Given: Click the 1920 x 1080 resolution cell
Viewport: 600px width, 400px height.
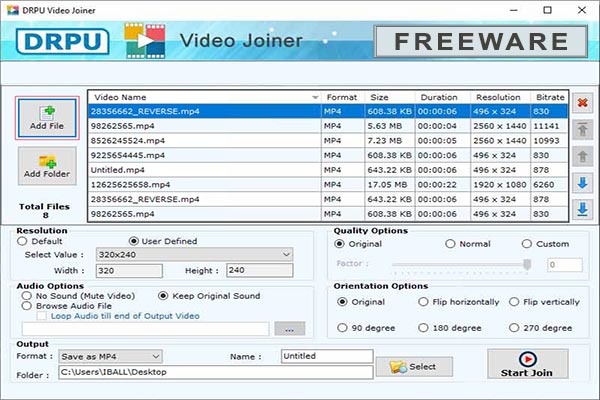Looking at the screenshot, I should coord(500,184).
